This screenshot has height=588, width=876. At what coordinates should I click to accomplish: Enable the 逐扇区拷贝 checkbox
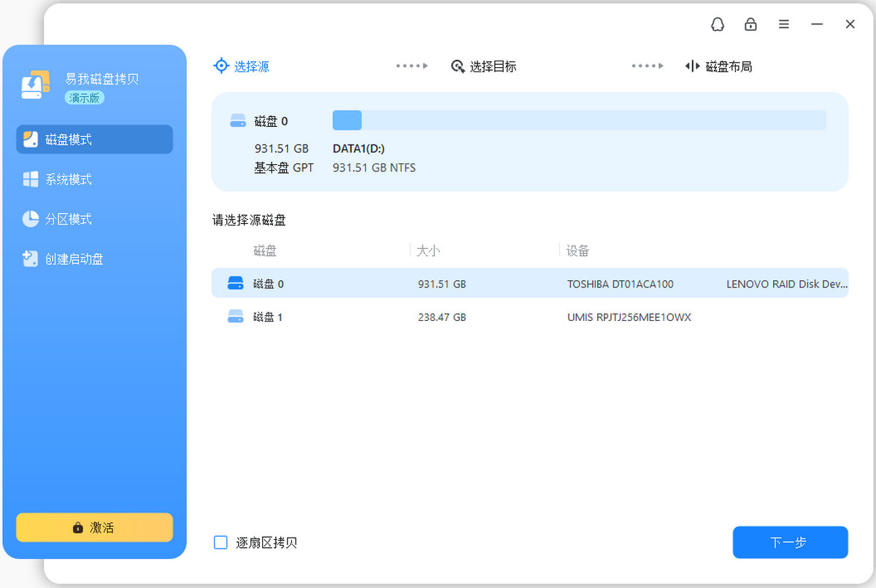(x=220, y=542)
